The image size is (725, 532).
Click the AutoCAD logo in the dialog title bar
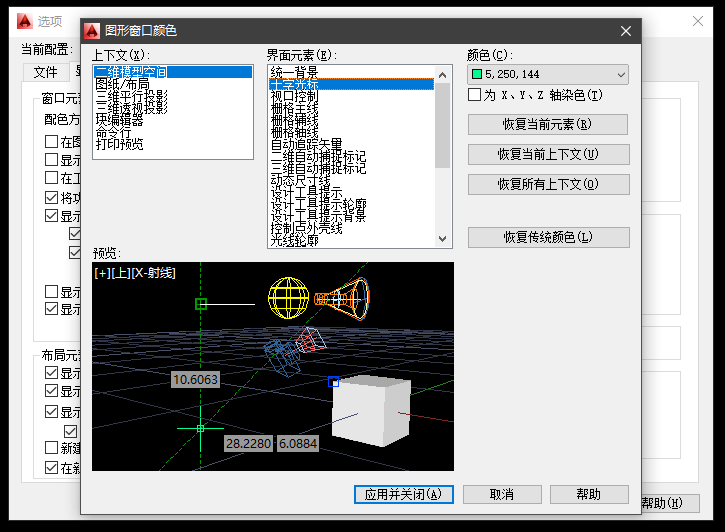(92, 31)
